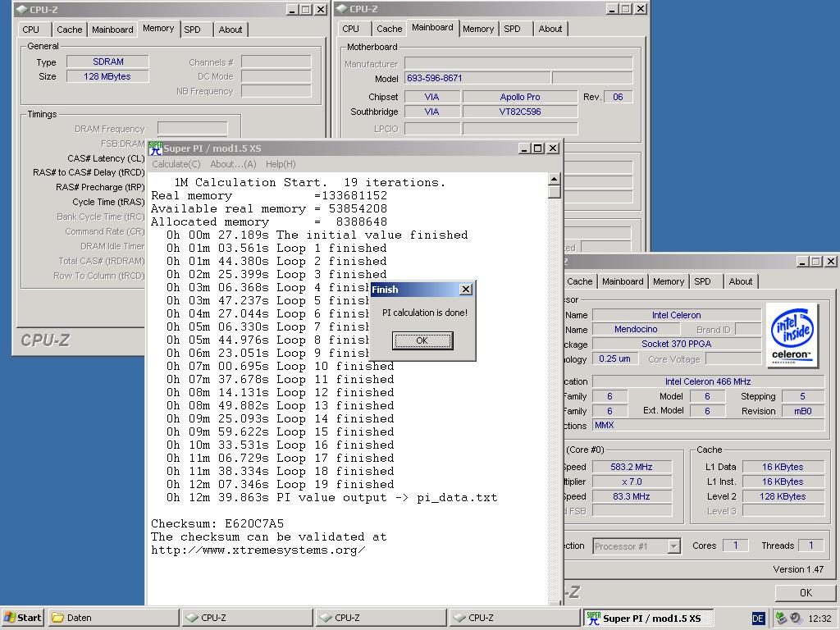
Task: Switch to CPU tab in Memory CPU-Z window
Action: tap(31, 30)
